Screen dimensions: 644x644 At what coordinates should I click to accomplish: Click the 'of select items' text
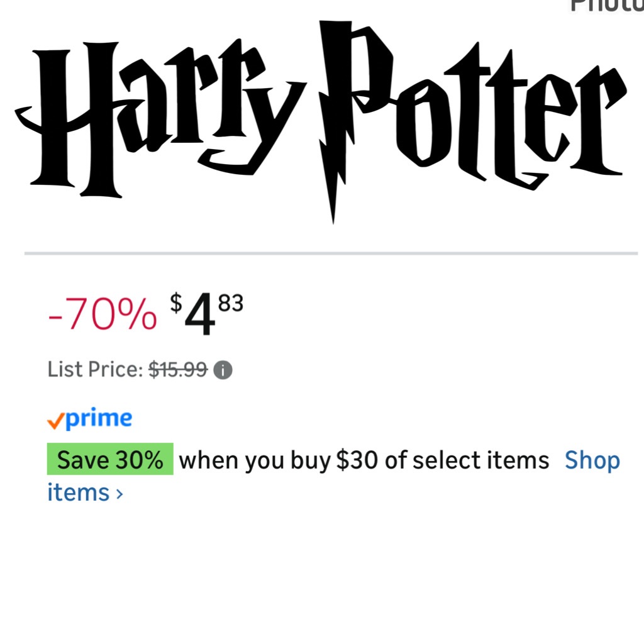467,460
